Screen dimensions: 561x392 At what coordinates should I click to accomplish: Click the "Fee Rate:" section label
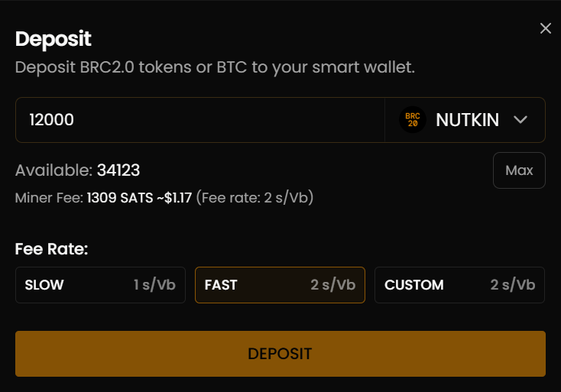(51, 249)
